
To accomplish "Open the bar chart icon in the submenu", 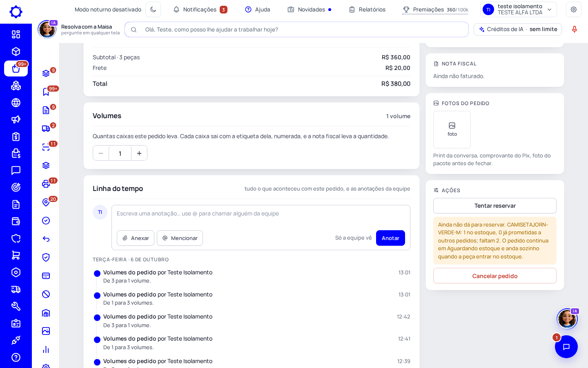I will tap(46, 350).
